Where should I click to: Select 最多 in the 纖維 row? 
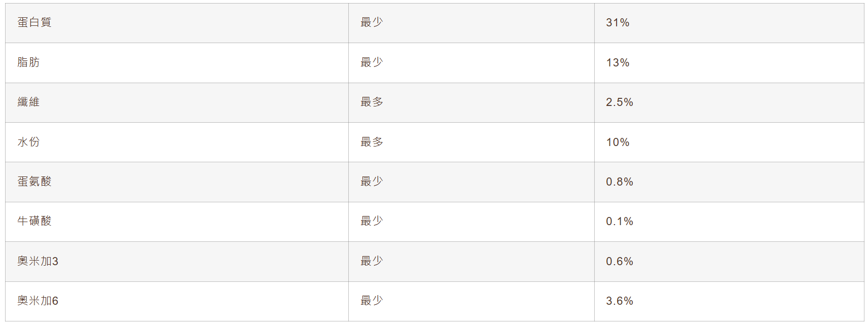pos(372,102)
